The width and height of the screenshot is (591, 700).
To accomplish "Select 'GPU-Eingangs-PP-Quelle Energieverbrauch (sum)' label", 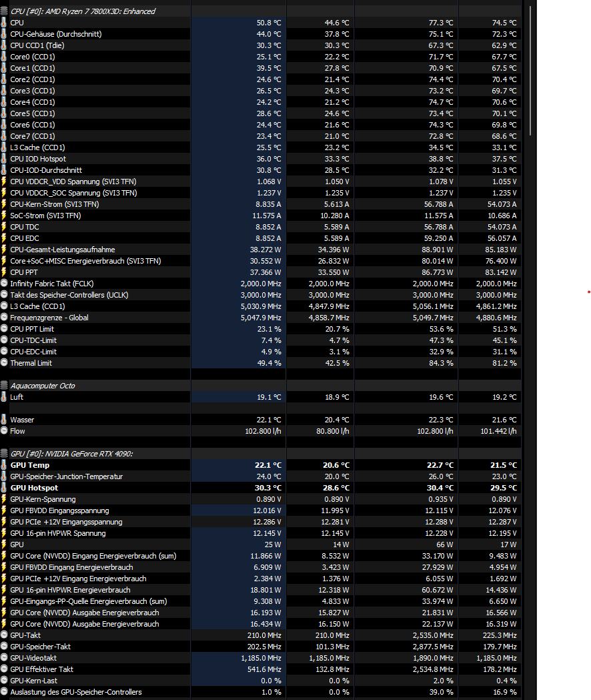I will pyautogui.click(x=89, y=601).
